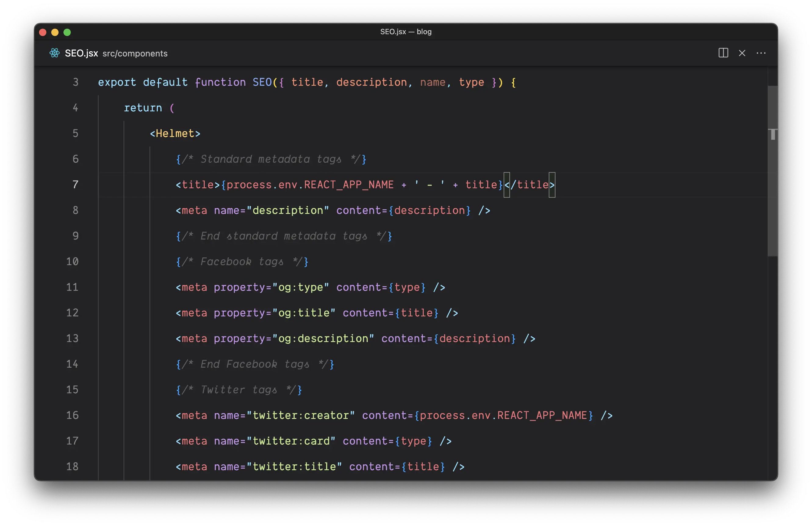Click the "twitter:creator" string
This screenshot has height=526, width=812.
(x=300, y=415)
